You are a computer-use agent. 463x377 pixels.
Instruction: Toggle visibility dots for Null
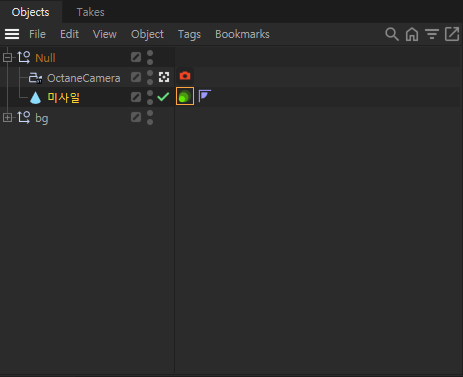(150, 57)
